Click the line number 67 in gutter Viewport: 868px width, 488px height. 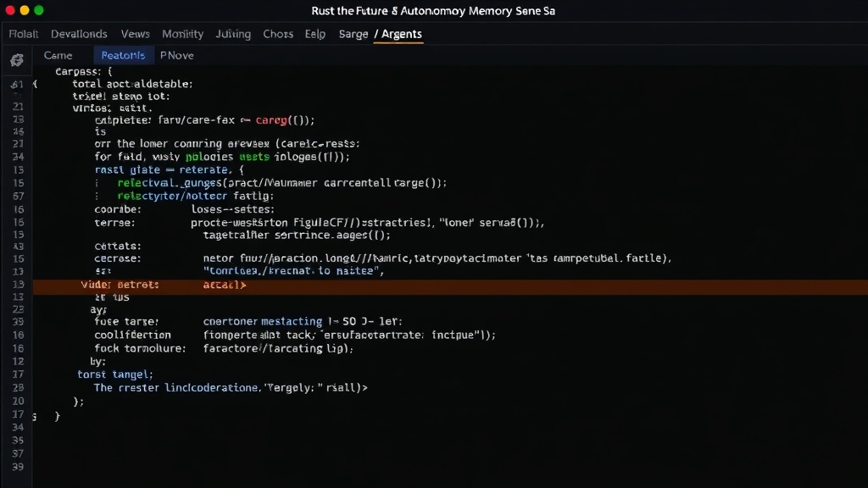pyautogui.click(x=19, y=197)
